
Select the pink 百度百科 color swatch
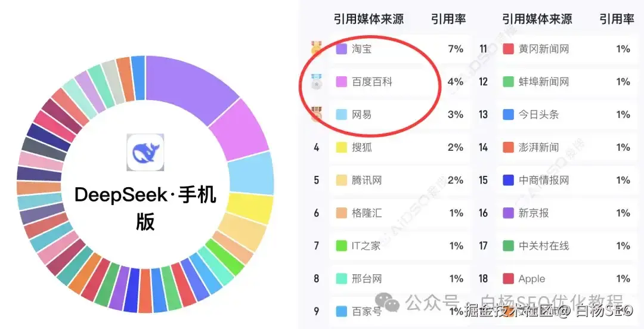coord(342,82)
